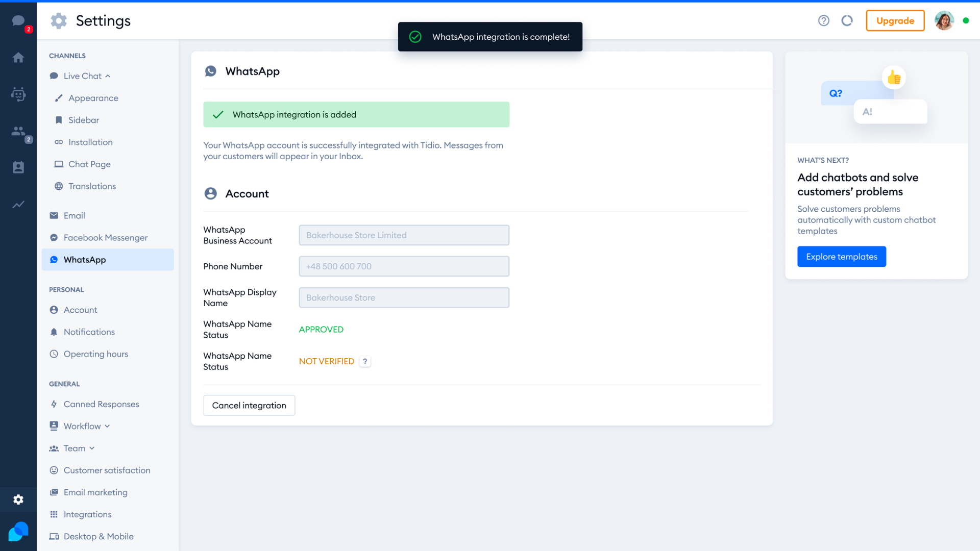Open Customer satisfaction settings

pos(107,470)
